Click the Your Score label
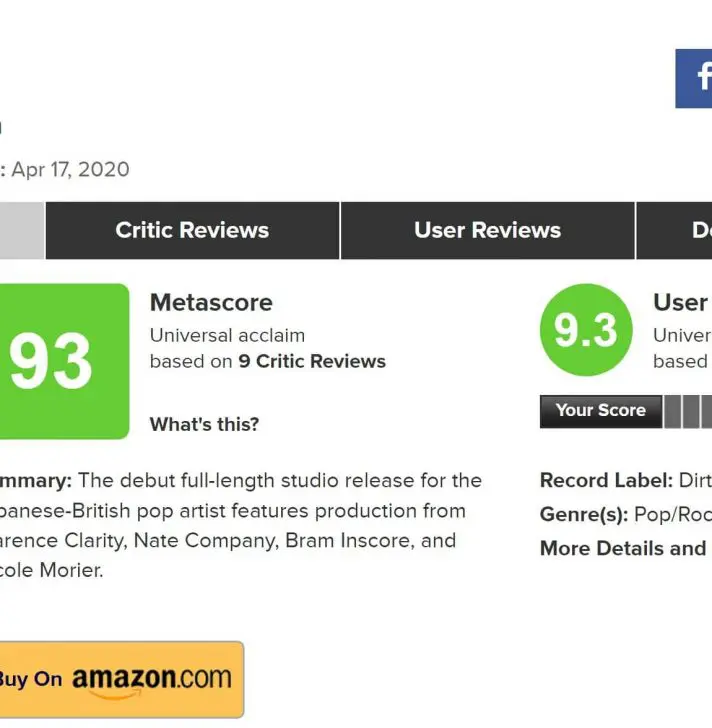Screen dimensions: 712x728 [600, 410]
